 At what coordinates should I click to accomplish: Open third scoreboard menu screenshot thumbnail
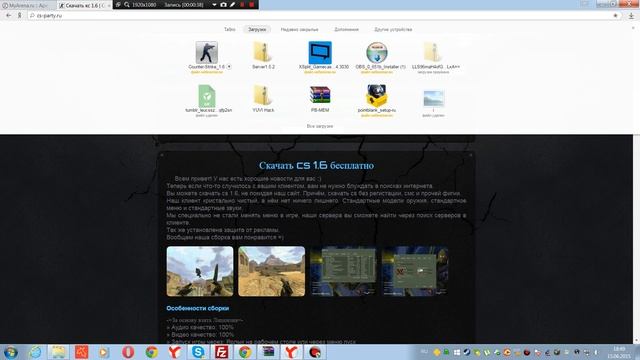(343, 271)
